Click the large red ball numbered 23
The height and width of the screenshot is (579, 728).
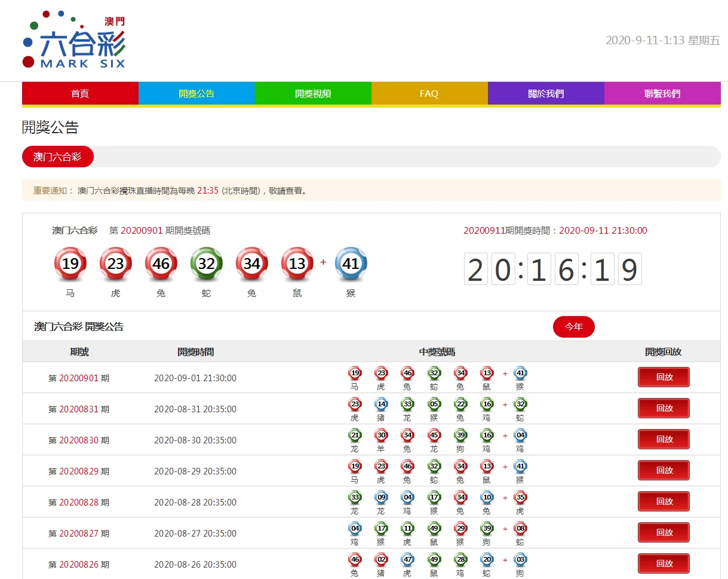pyautogui.click(x=116, y=264)
